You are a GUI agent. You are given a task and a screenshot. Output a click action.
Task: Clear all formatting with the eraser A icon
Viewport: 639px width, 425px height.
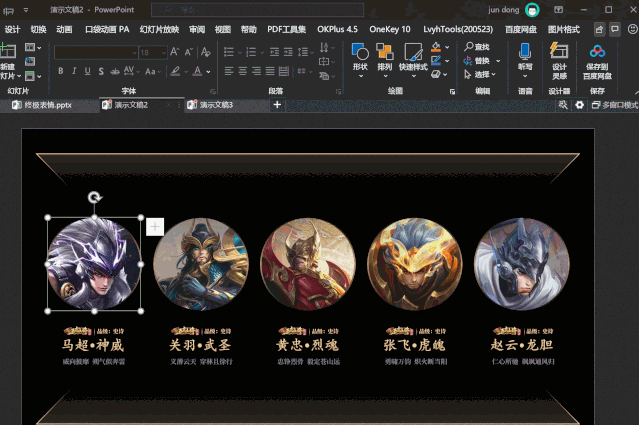tap(205, 52)
